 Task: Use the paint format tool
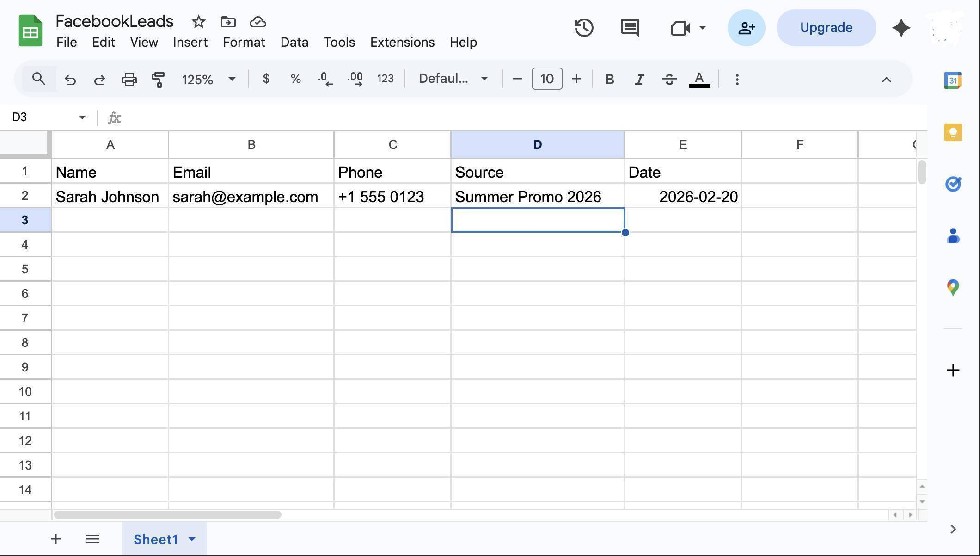coord(158,79)
